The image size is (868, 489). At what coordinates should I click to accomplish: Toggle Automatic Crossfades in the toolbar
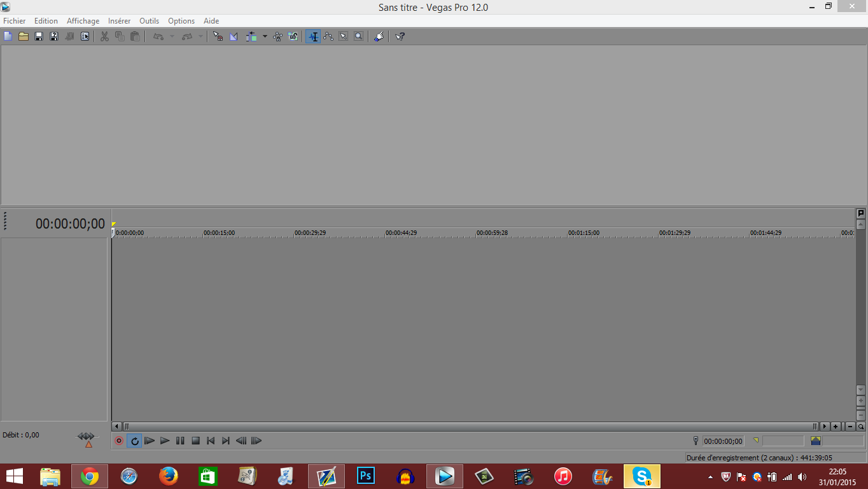[234, 36]
